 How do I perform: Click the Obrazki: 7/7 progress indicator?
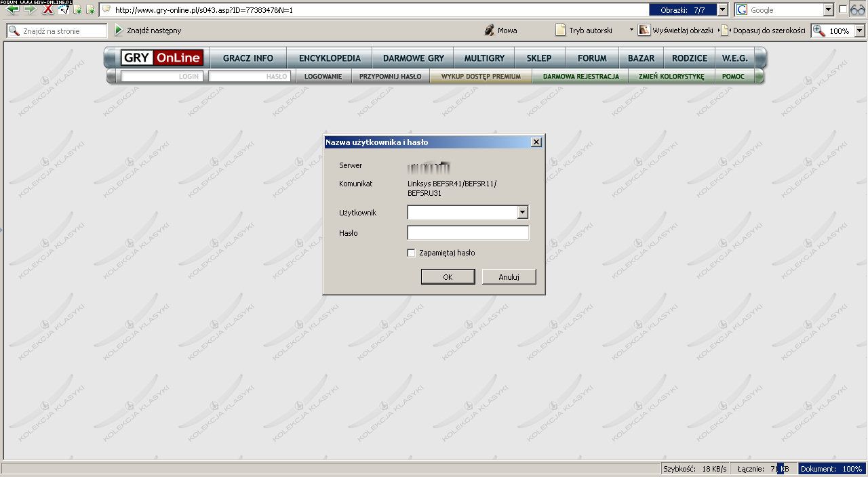[683, 10]
